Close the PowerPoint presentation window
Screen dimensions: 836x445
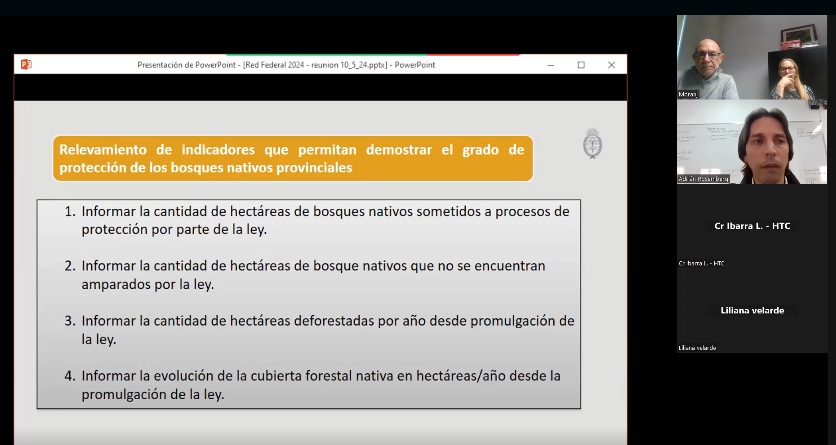point(612,65)
